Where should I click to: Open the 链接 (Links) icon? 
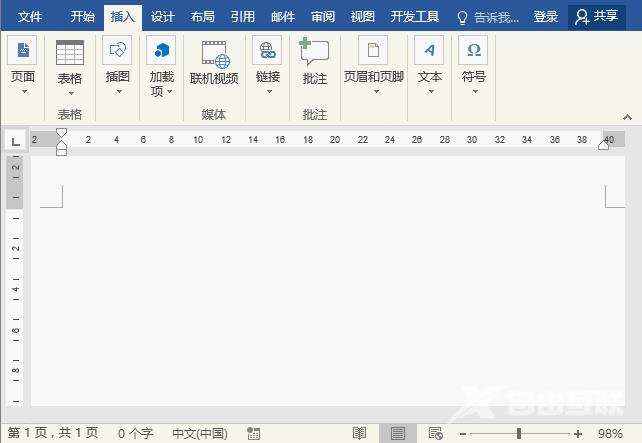pyautogui.click(x=267, y=51)
